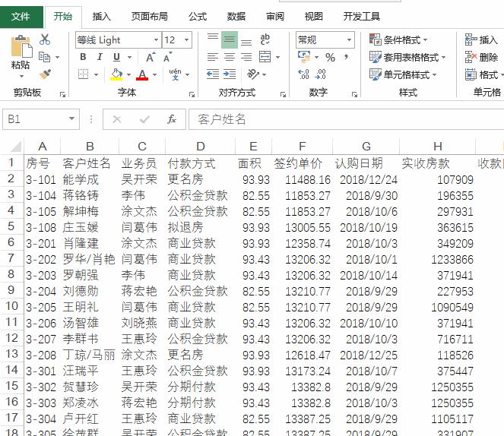Open number format dropdown 常规
The height and width of the screenshot is (436, 504).
(x=349, y=39)
